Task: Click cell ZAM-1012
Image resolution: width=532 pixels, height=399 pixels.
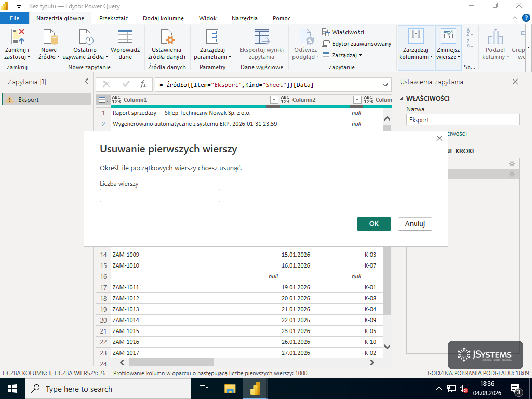Action: [195, 298]
